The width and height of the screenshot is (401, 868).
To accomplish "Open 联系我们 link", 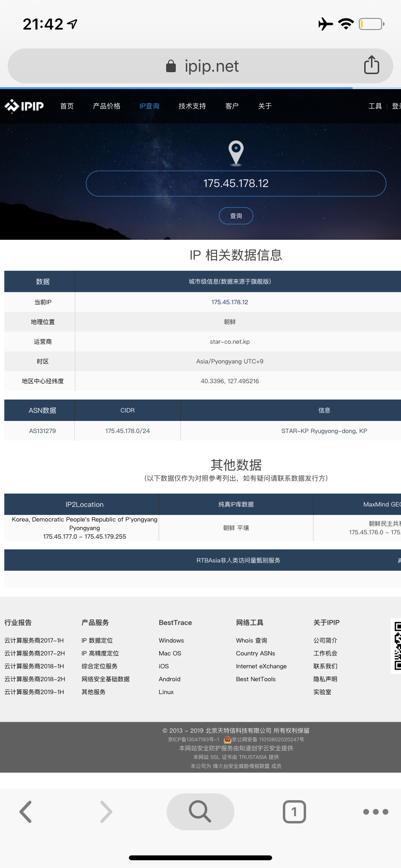I will pos(325,666).
